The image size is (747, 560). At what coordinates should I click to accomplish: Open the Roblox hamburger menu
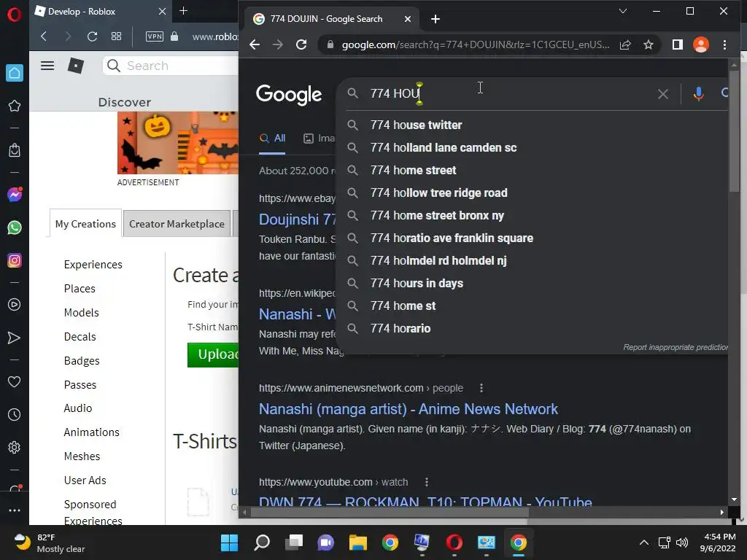click(x=47, y=66)
